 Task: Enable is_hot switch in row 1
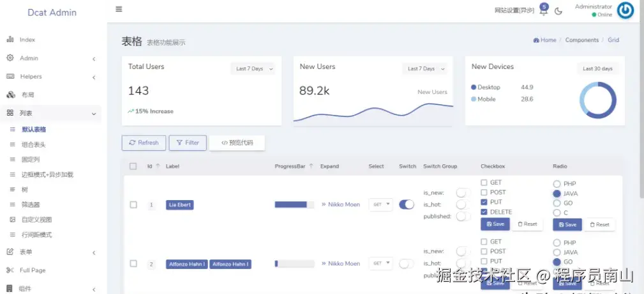[463, 205]
